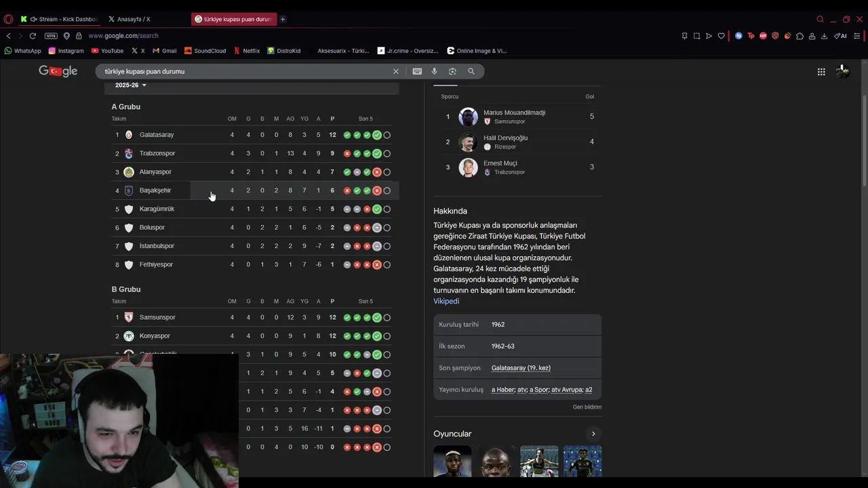Open the Online Image & Vi... bookmark

tap(477, 51)
